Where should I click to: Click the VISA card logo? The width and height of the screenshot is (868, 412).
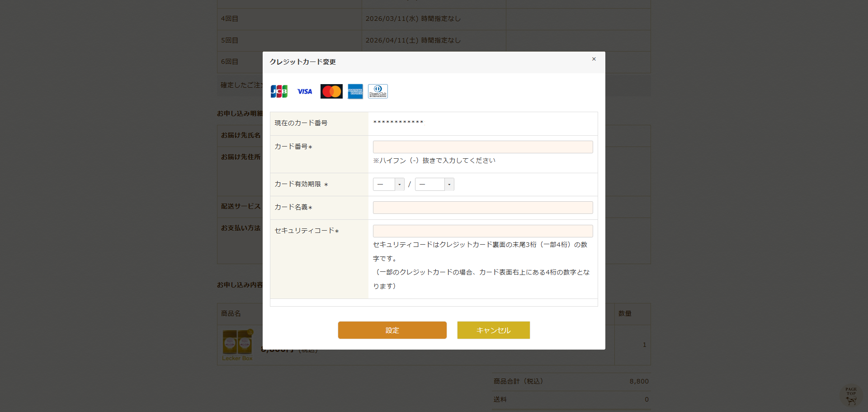pyautogui.click(x=304, y=91)
